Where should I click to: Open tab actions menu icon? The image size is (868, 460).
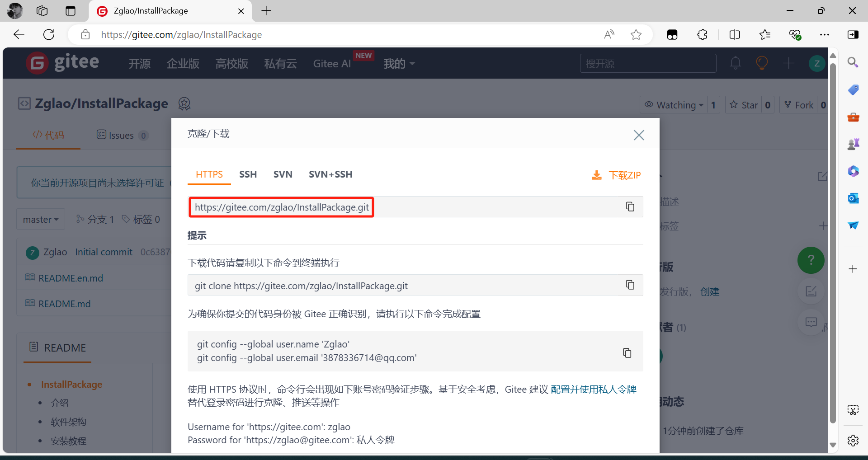pos(71,11)
